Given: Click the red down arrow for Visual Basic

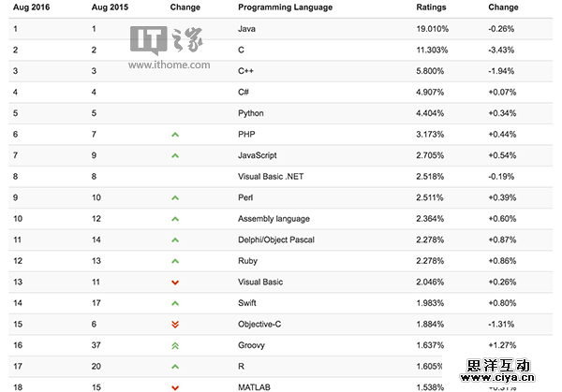Looking at the screenshot, I should [175, 283].
